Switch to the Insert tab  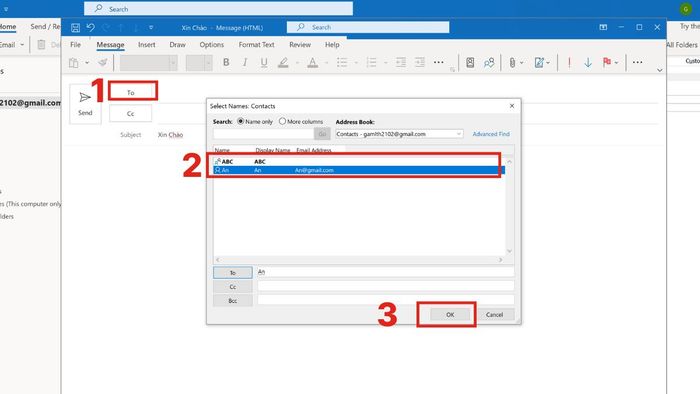[x=146, y=45]
